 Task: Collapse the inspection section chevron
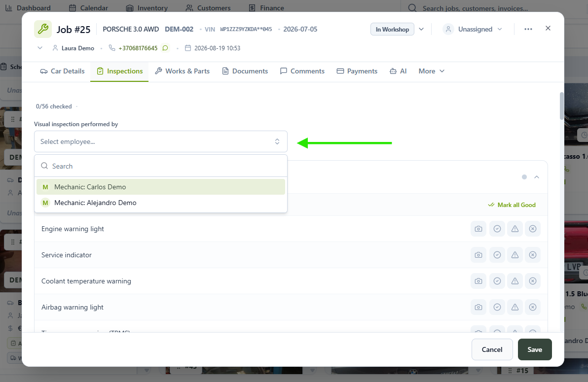point(537,177)
